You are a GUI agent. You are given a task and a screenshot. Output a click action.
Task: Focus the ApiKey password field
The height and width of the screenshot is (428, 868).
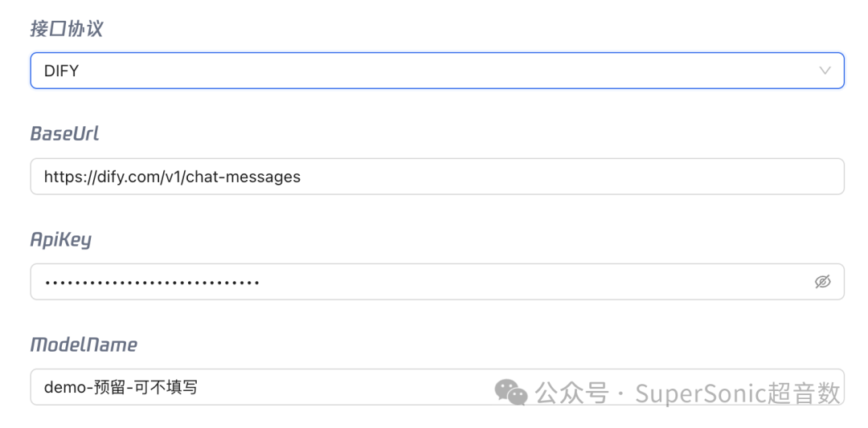click(437, 282)
